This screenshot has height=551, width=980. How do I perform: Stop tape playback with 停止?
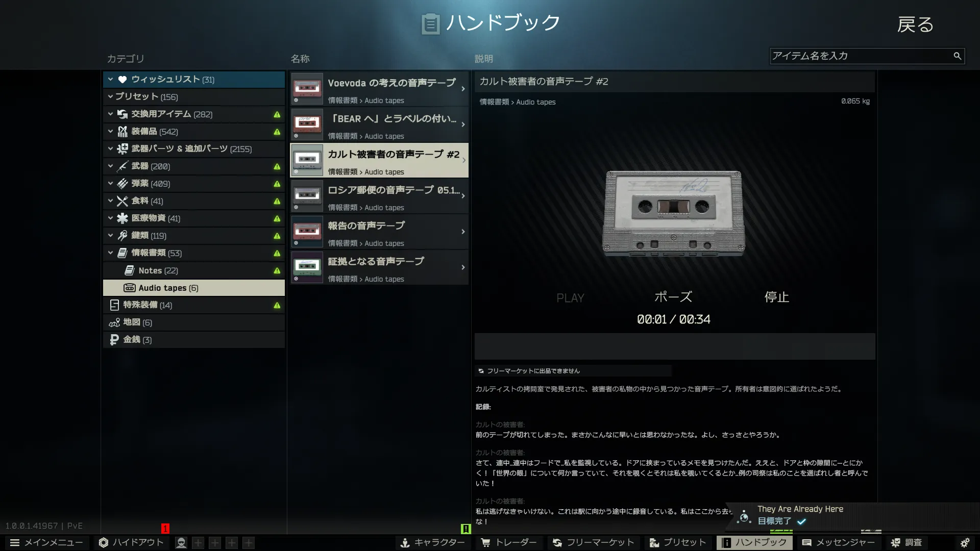pyautogui.click(x=776, y=297)
